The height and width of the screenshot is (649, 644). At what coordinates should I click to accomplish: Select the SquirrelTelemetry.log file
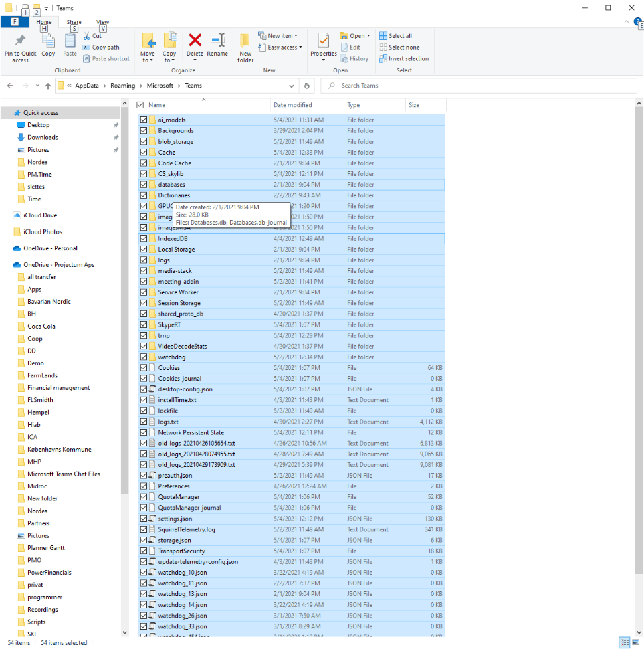[292, 529]
